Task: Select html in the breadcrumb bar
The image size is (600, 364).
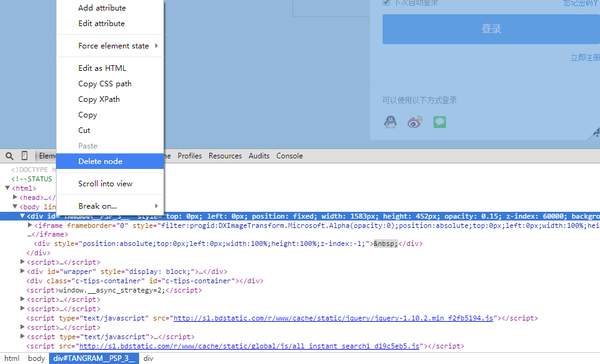Action: click(x=12, y=359)
